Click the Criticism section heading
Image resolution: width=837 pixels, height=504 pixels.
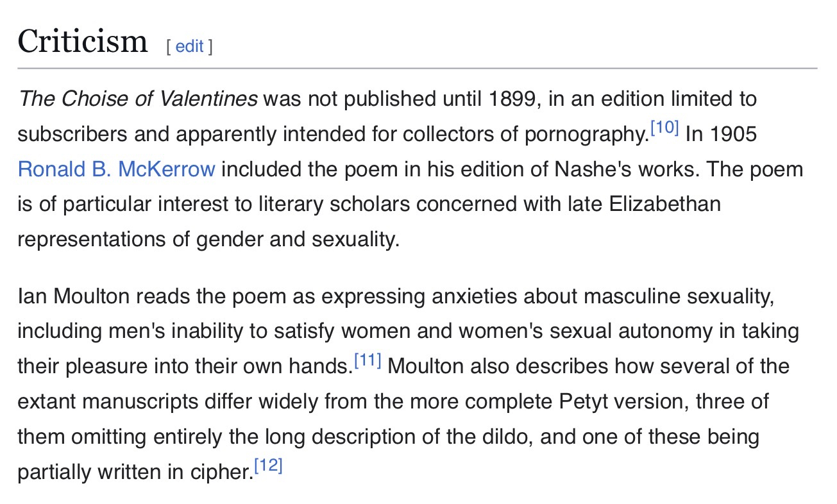click(x=83, y=42)
